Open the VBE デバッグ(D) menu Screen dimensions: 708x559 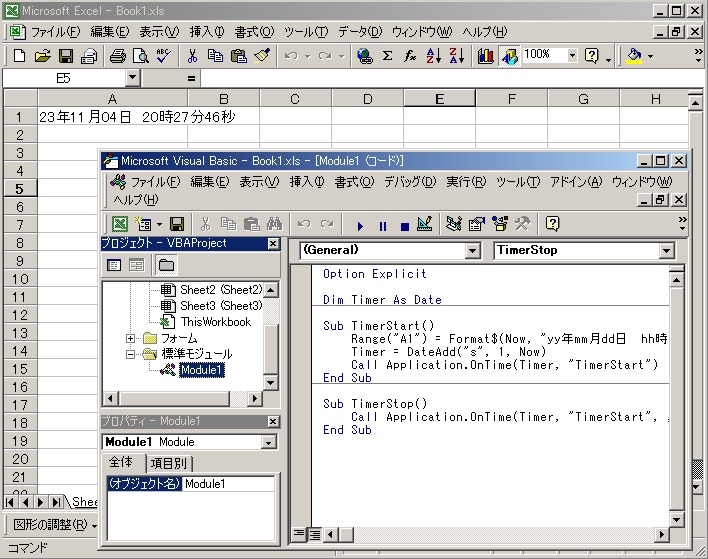click(410, 182)
